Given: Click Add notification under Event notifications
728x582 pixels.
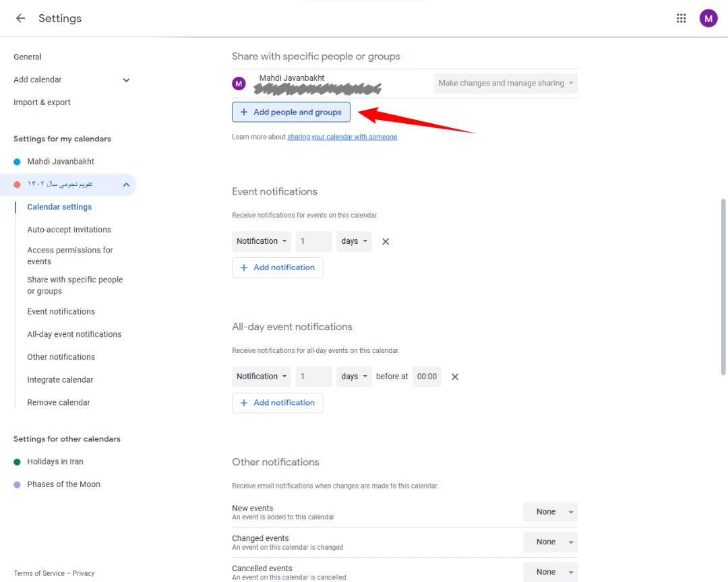Looking at the screenshot, I should point(278,267).
